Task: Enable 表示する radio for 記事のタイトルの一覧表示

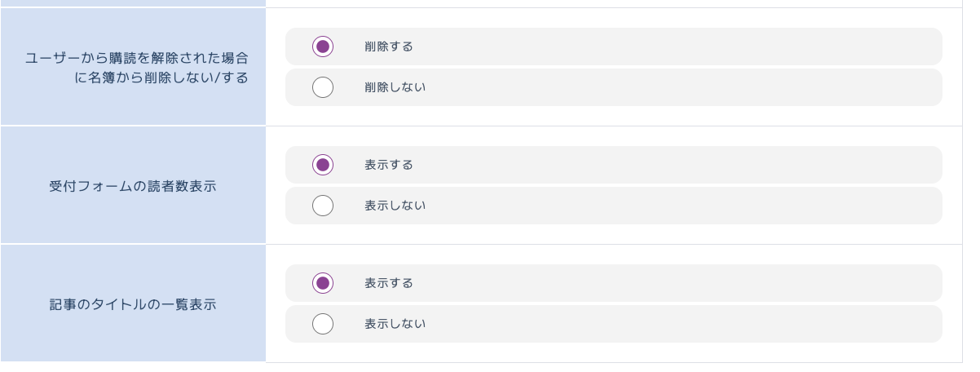Action: (323, 283)
